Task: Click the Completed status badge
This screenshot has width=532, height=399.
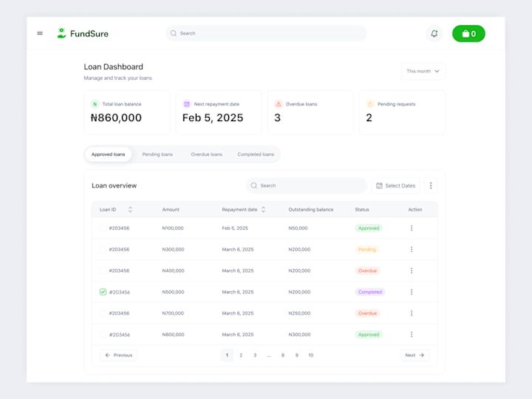Action: pyautogui.click(x=370, y=292)
